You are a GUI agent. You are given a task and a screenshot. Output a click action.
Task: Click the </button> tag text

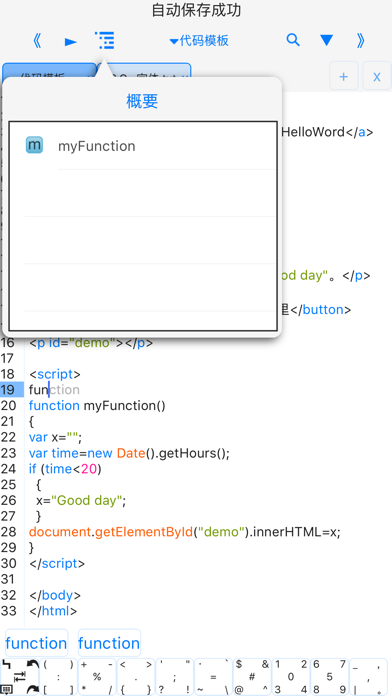click(321, 309)
